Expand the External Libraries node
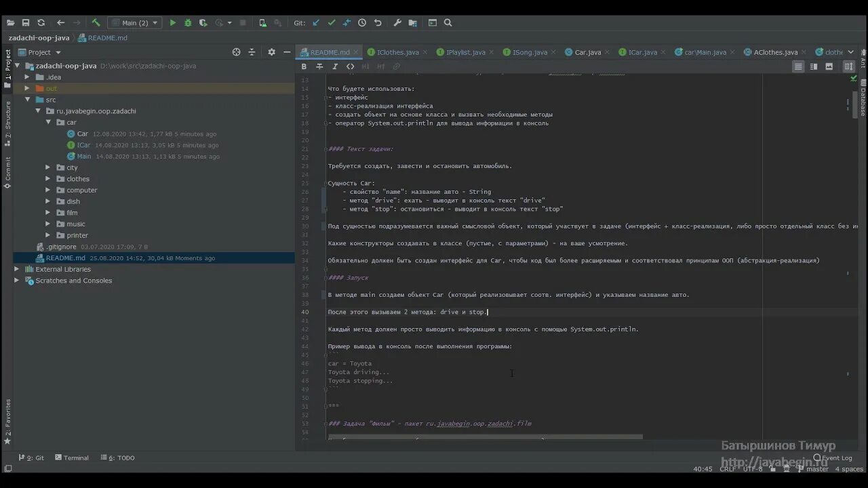868x488 pixels. point(17,269)
